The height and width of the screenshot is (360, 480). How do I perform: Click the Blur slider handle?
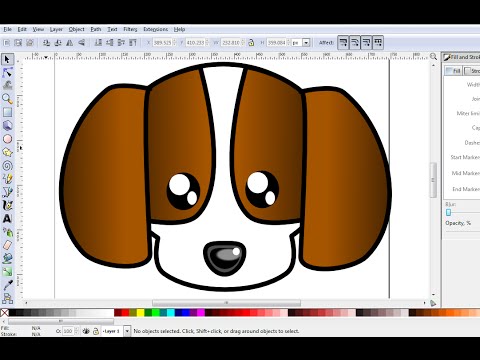click(x=448, y=212)
